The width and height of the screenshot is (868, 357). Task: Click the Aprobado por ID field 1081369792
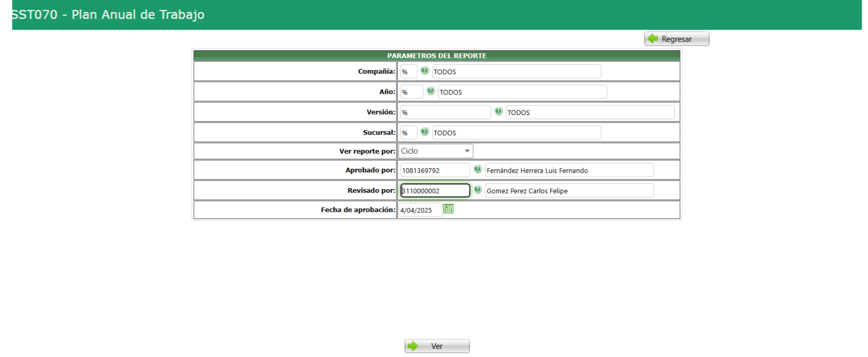(435, 170)
